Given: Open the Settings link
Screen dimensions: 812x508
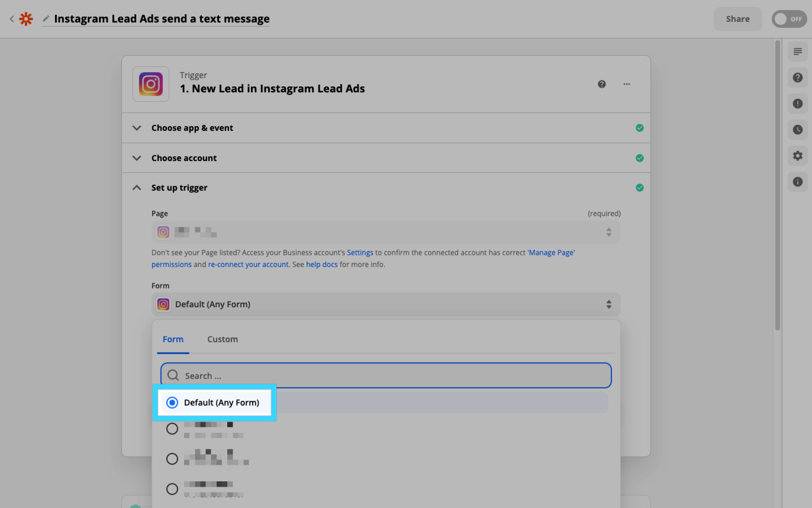Looking at the screenshot, I should [360, 252].
